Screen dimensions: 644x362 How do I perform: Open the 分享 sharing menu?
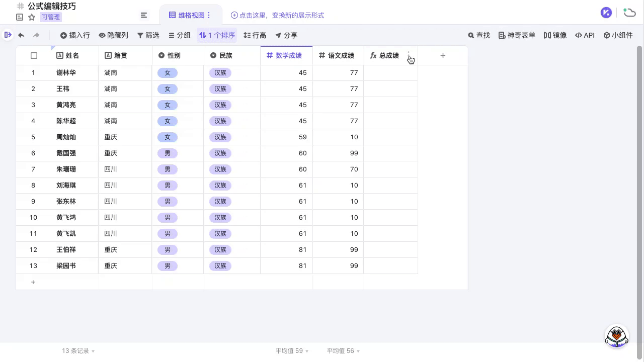pos(286,35)
